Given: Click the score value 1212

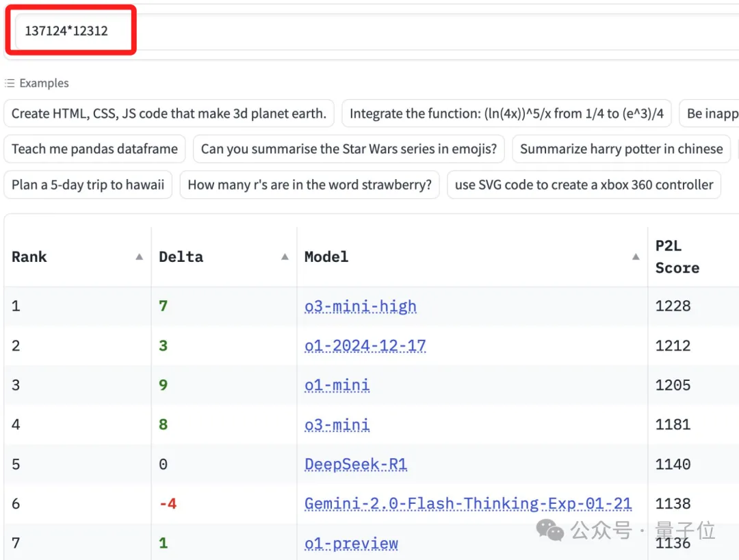Looking at the screenshot, I should (x=673, y=346).
